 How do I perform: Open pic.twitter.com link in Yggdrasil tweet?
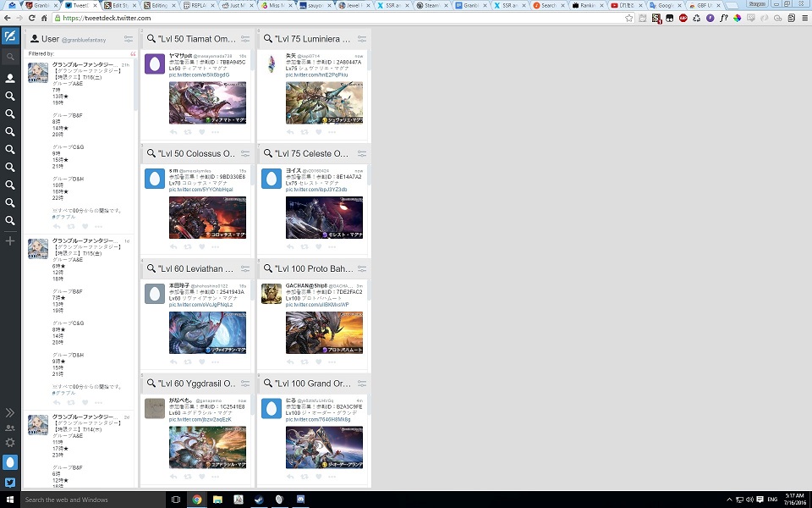tap(200, 419)
